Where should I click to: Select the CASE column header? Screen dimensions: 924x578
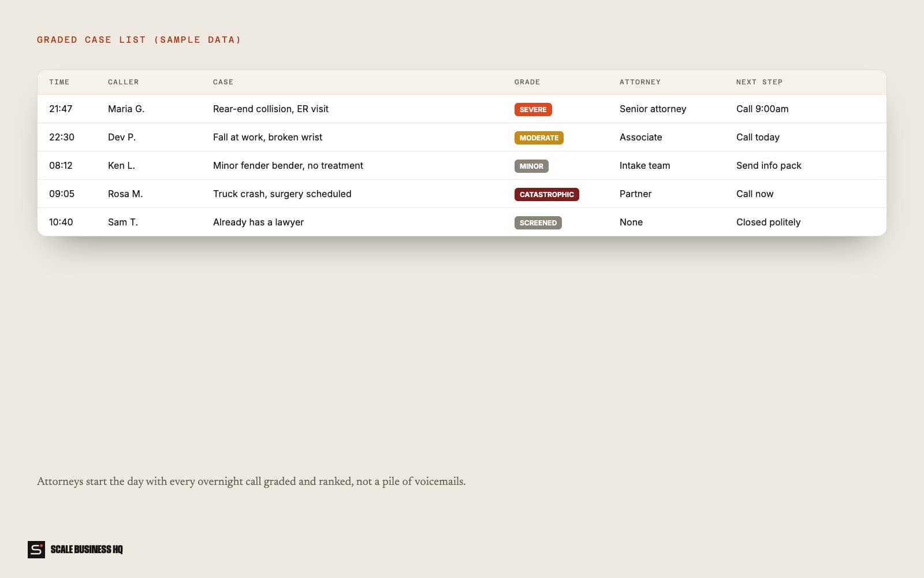pyautogui.click(x=223, y=82)
